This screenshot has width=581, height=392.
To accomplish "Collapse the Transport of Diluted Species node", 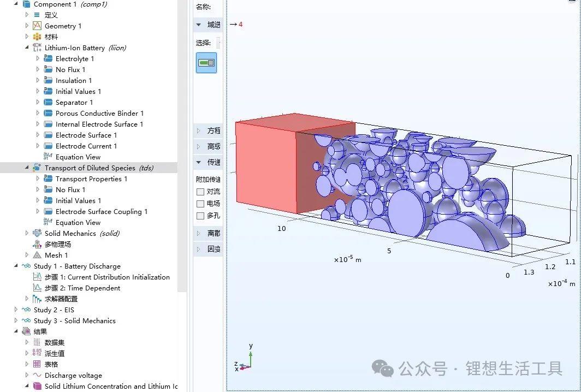I will point(27,168).
